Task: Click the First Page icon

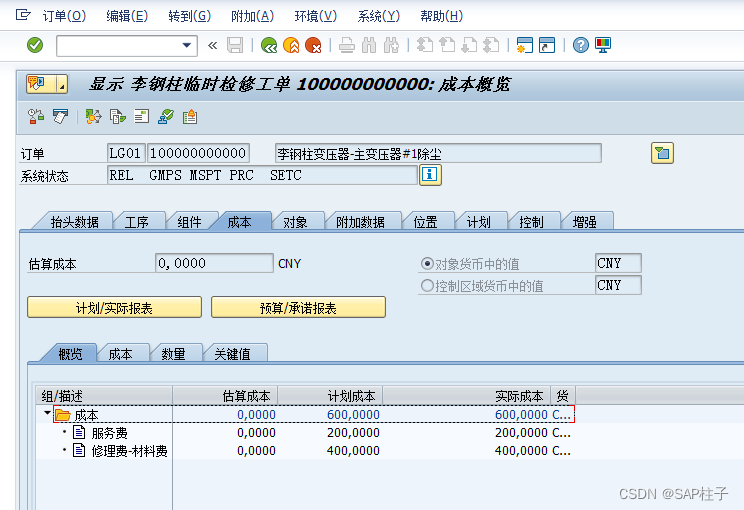Action: 425,46
